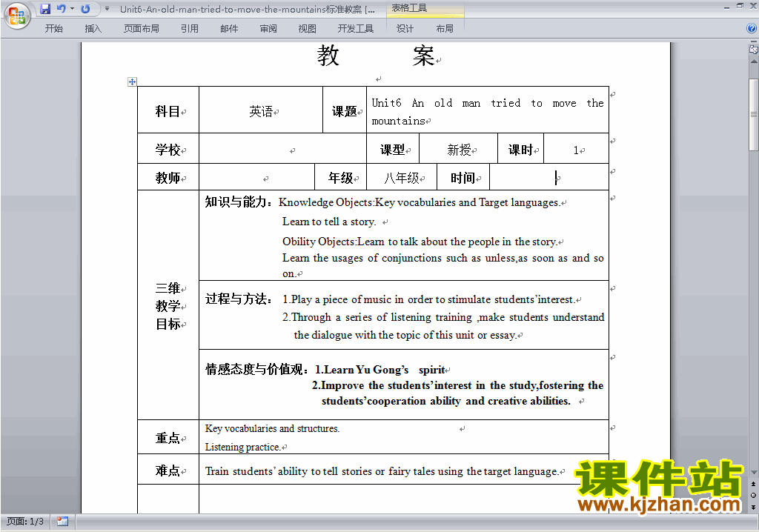759x532 pixels.
Task: Open the table tools 布局 tab
Action: pyautogui.click(x=445, y=29)
